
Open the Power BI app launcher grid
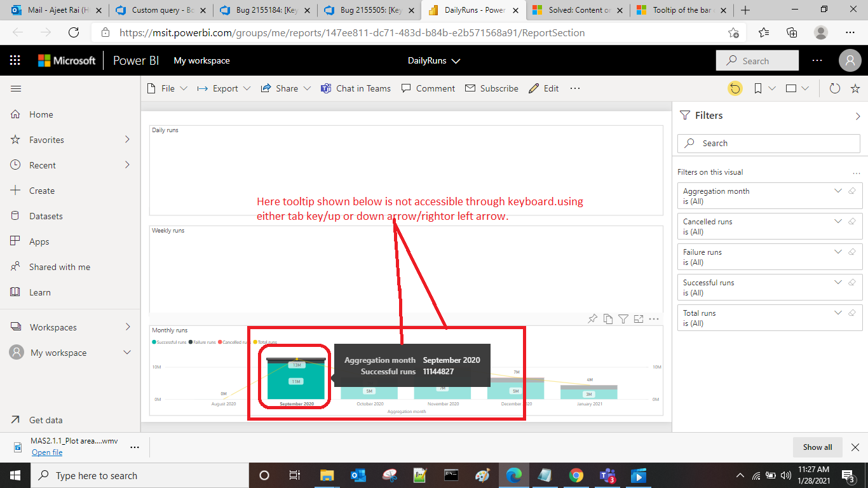pos(15,60)
